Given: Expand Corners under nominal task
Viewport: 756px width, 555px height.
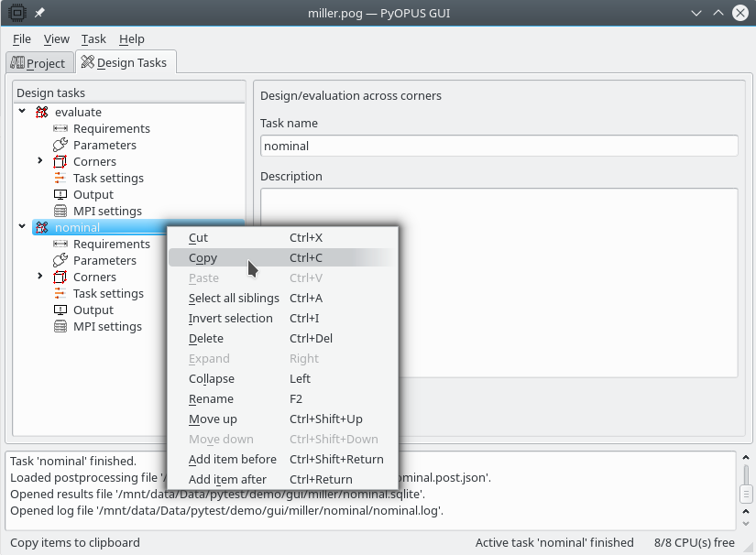Looking at the screenshot, I should [x=40, y=277].
